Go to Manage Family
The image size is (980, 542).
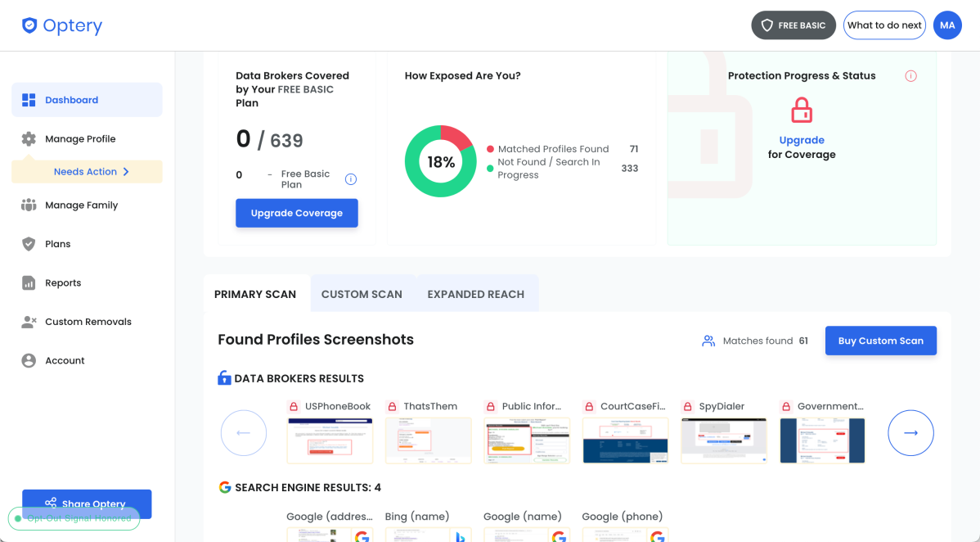pos(81,206)
